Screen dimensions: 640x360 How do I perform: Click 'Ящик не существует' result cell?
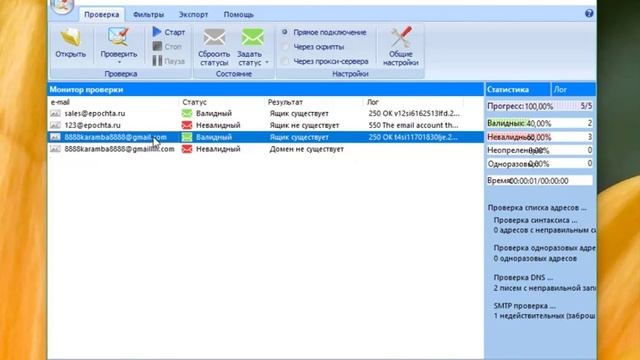(304, 125)
